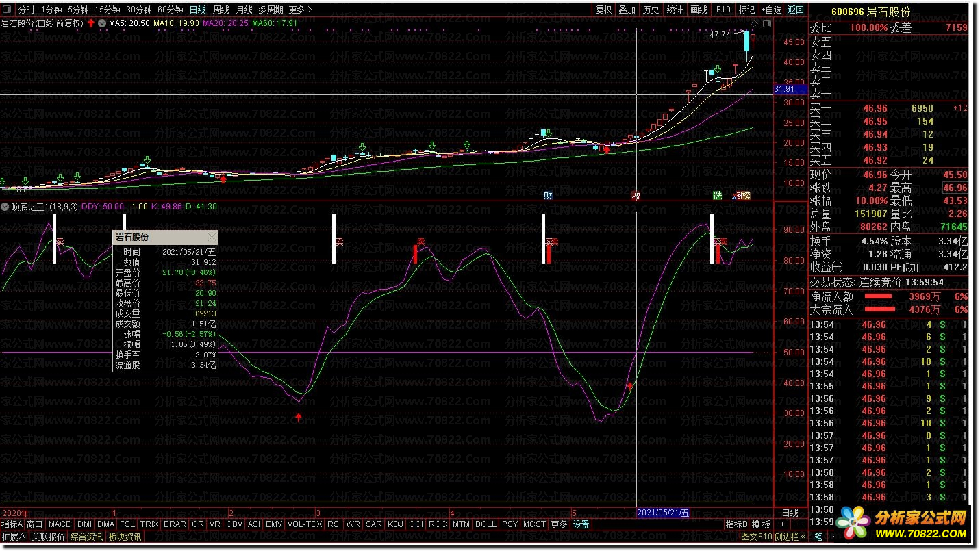Toggle the left sidebar panel icon
980x551 pixels.
pyautogui.click(x=6, y=10)
